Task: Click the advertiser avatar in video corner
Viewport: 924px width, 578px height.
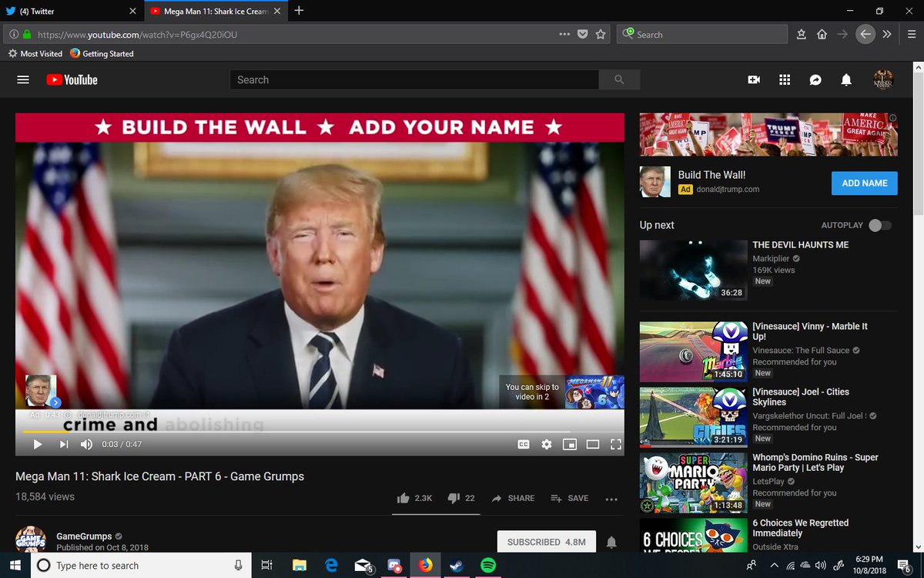Action: (41, 391)
